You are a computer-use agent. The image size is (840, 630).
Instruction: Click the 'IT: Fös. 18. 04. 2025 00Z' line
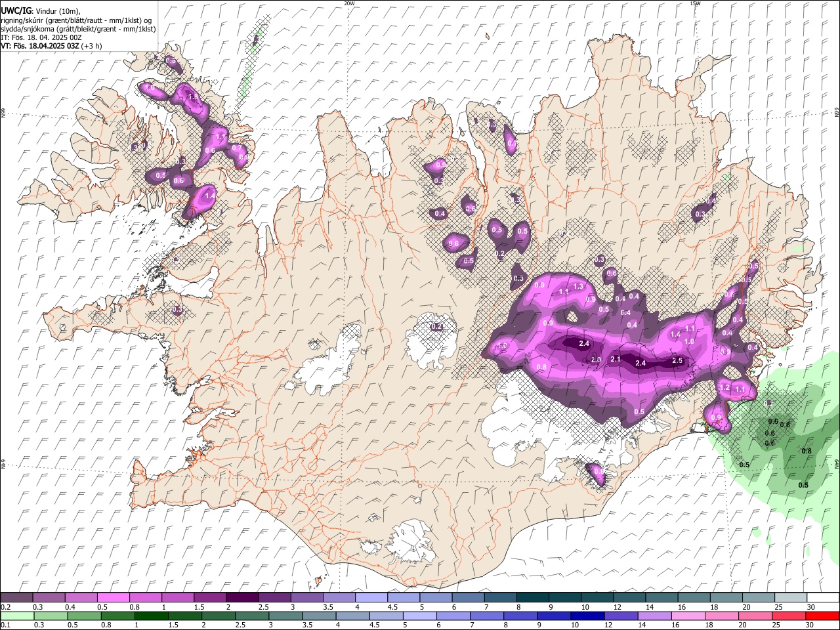point(41,37)
